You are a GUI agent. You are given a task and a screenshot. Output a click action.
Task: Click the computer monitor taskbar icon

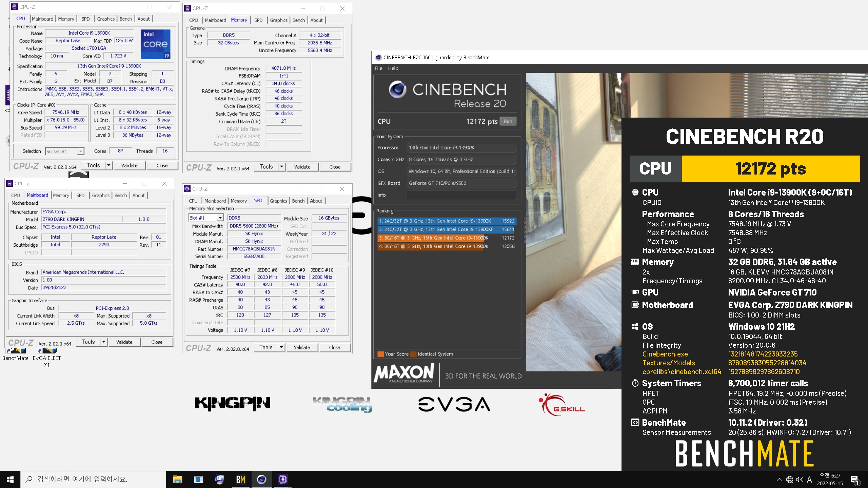click(x=219, y=479)
